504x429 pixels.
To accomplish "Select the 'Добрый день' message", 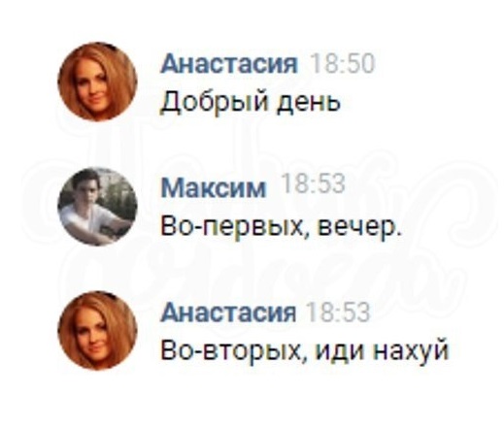I will click(251, 102).
